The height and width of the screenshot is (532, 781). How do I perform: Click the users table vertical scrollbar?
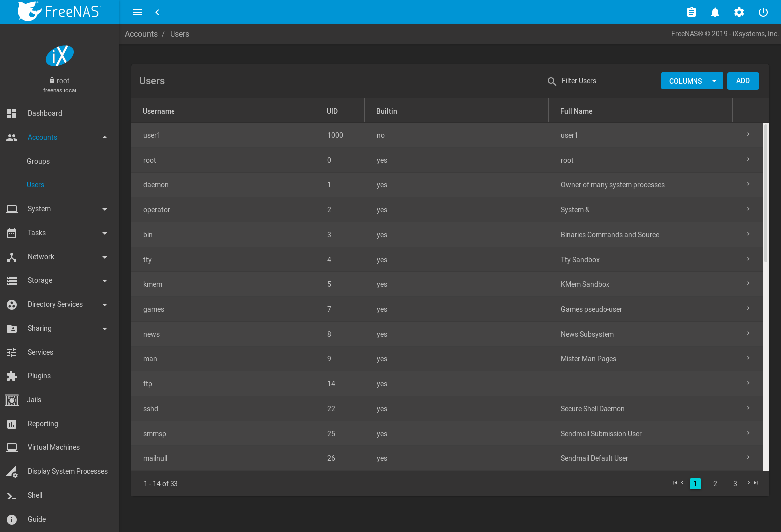[766, 194]
